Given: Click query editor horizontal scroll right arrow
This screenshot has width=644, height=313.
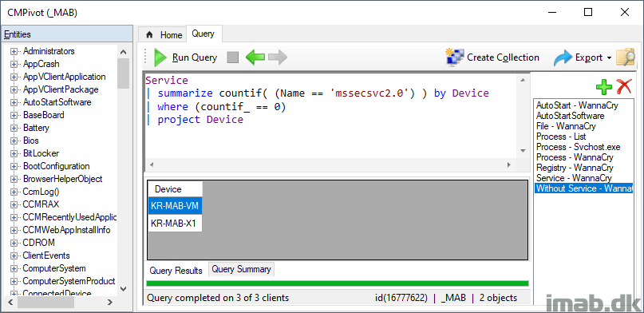Looking at the screenshot, I should click(x=509, y=165).
